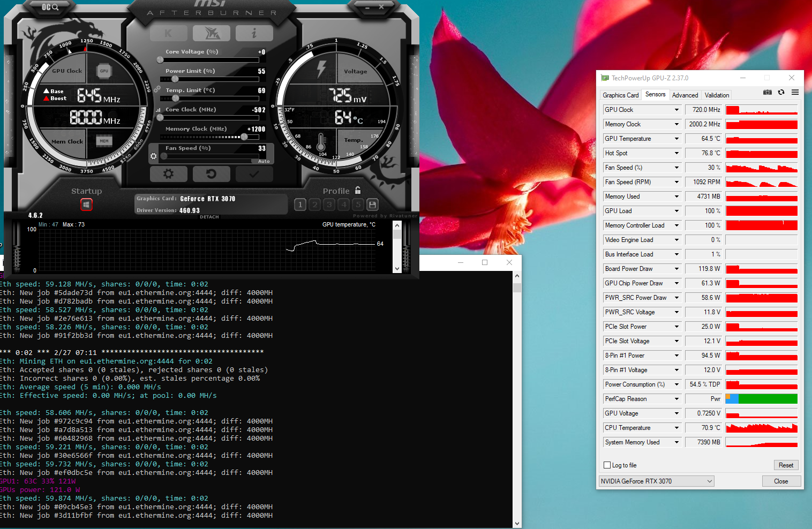The image size is (812, 529).
Task: Click the Board Power Draw 119.8 W value
Action: click(x=703, y=269)
